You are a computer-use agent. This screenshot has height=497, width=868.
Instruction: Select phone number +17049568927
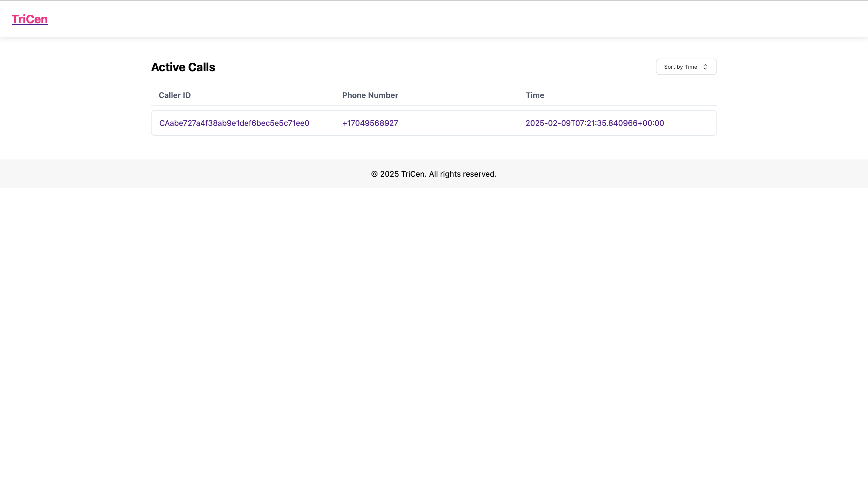point(370,123)
